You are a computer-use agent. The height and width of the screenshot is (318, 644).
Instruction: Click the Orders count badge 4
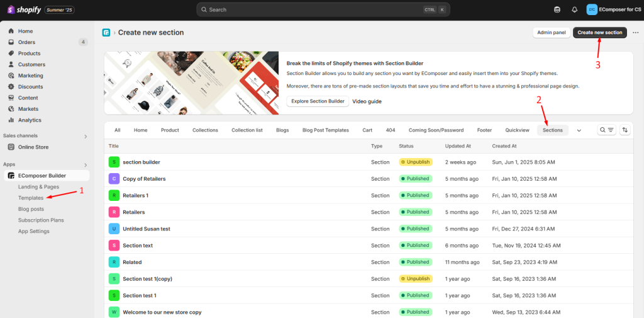pyautogui.click(x=83, y=42)
